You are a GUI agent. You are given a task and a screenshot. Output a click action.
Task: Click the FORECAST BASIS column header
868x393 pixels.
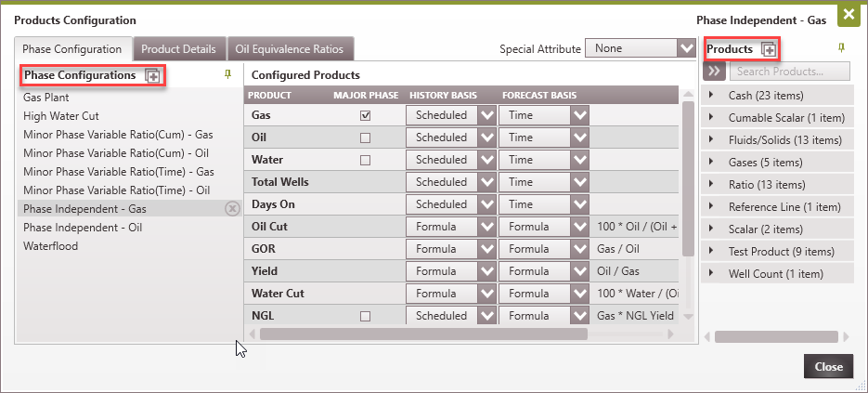[x=539, y=95]
